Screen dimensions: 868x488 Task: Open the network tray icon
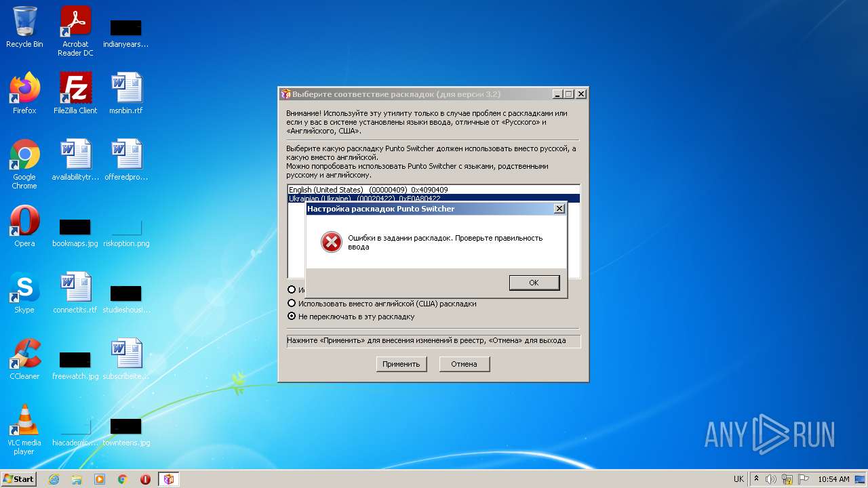point(787,479)
